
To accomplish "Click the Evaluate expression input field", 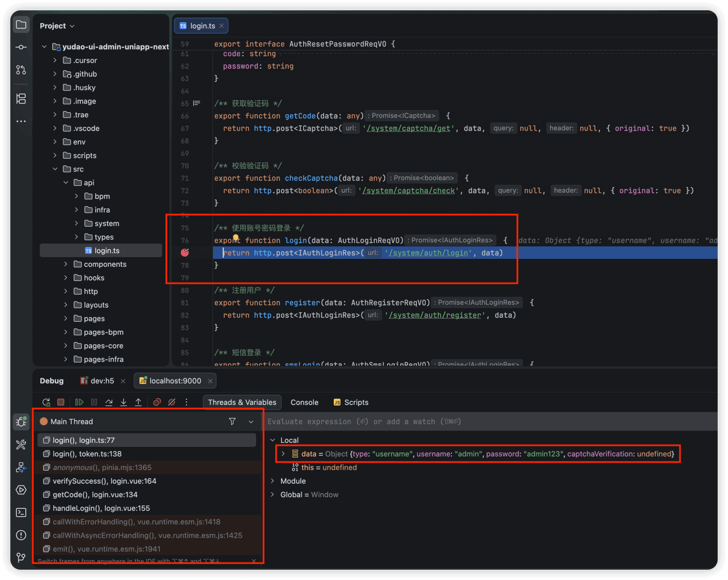I will click(x=487, y=421).
